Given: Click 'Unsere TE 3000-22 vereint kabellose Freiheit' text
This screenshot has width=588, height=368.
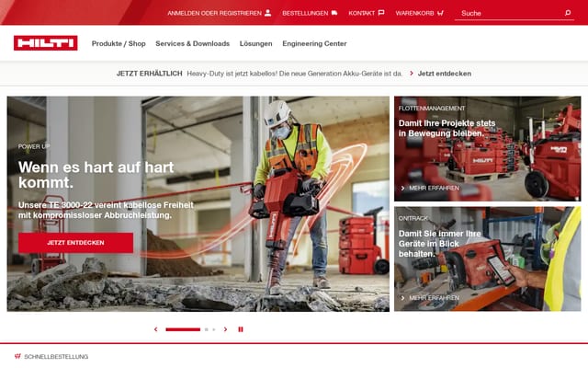Looking at the screenshot, I should click(x=107, y=205).
